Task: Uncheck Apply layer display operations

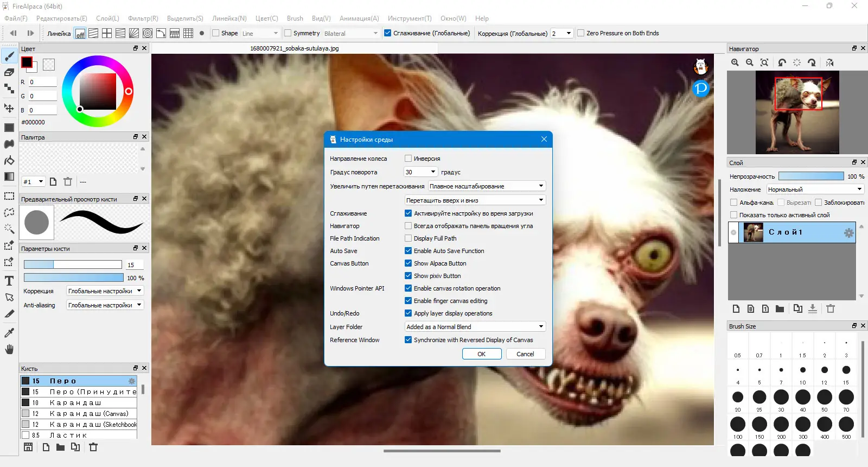Action: pyautogui.click(x=408, y=313)
